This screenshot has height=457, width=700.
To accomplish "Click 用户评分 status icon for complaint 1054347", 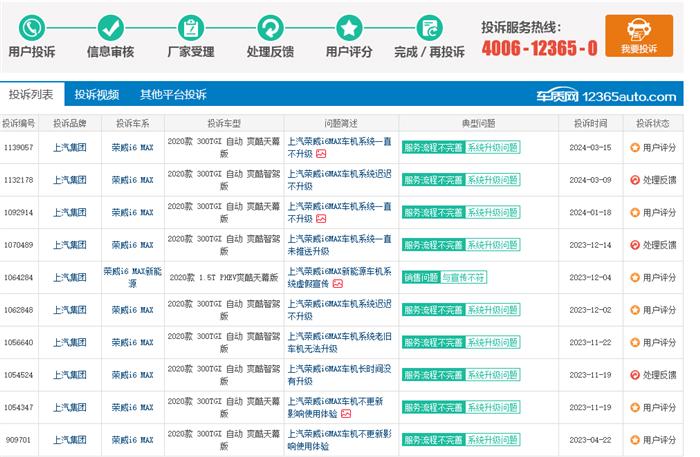I will click(x=635, y=407).
